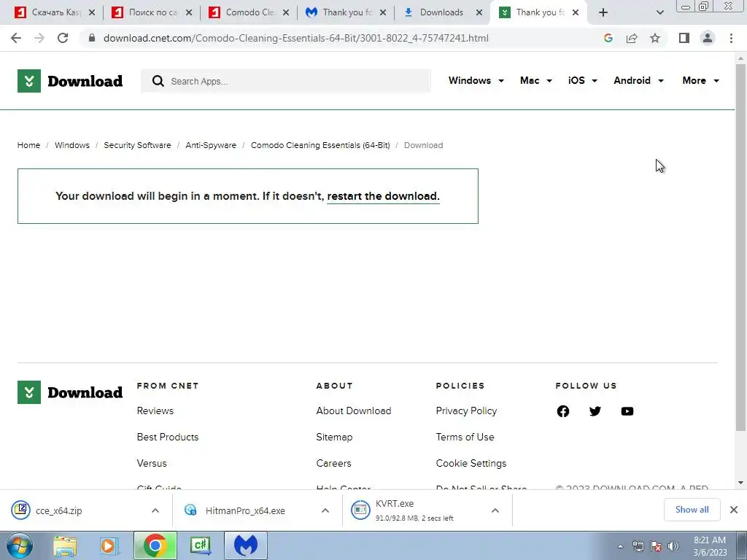The image size is (747, 560).
Task: Open the Google icon in address bar
Action: [608, 38]
